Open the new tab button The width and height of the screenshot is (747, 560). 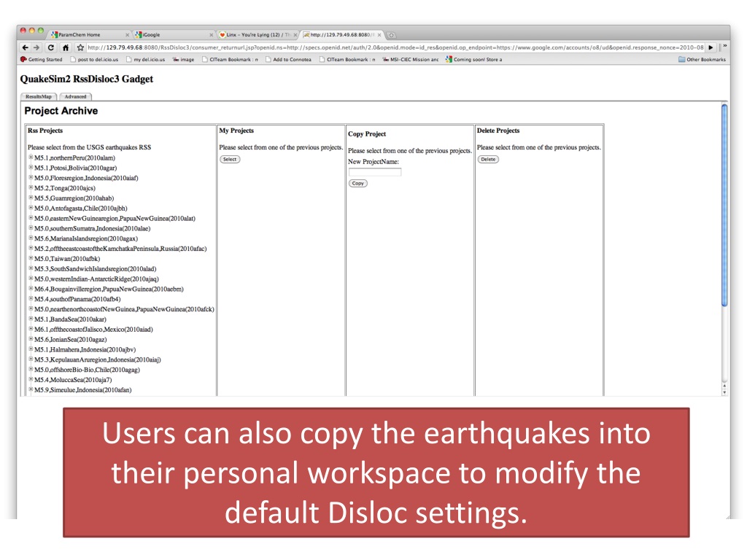click(x=391, y=35)
